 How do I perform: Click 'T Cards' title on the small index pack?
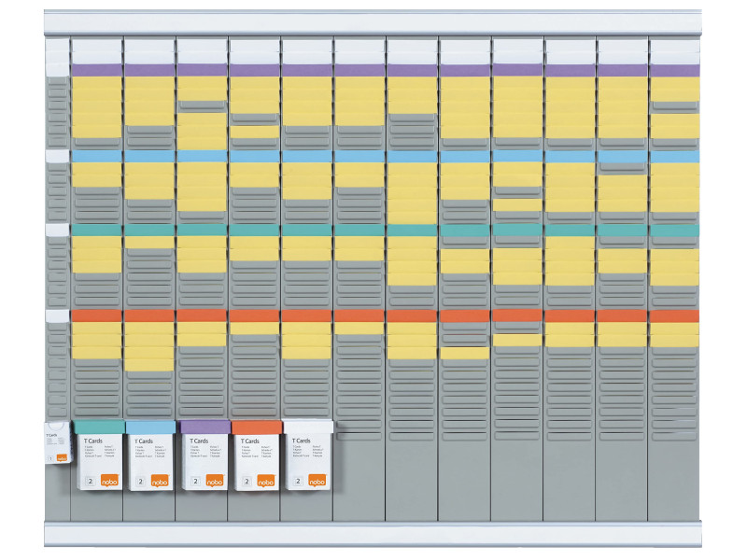pyautogui.click(x=51, y=435)
